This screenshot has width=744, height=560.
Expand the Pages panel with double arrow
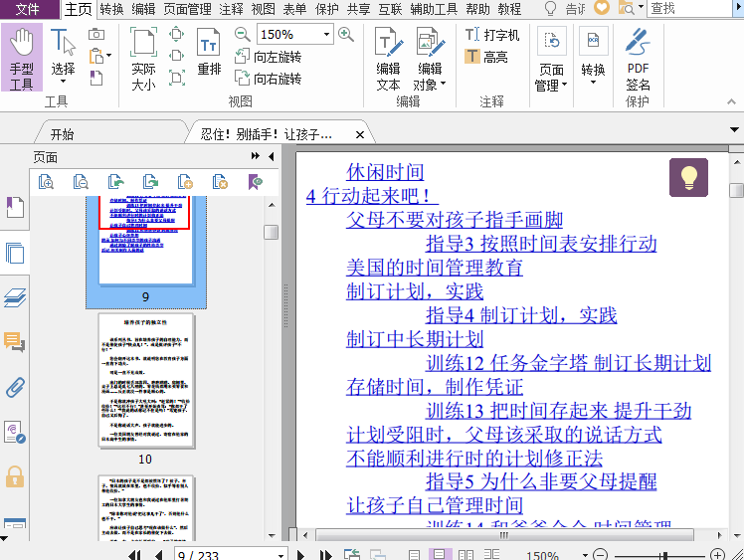pos(256,156)
